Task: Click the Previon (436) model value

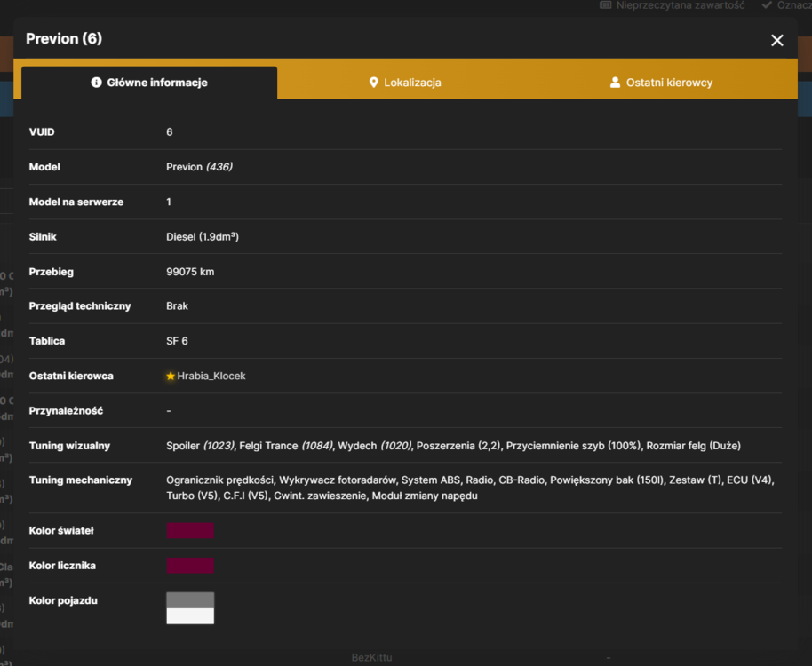Action: (199, 167)
